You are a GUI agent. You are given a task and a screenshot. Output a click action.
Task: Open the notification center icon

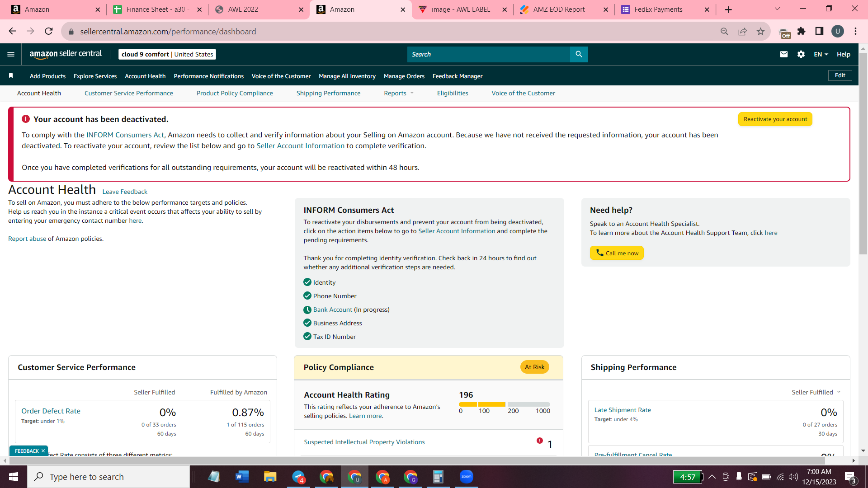pyautogui.click(x=850, y=477)
